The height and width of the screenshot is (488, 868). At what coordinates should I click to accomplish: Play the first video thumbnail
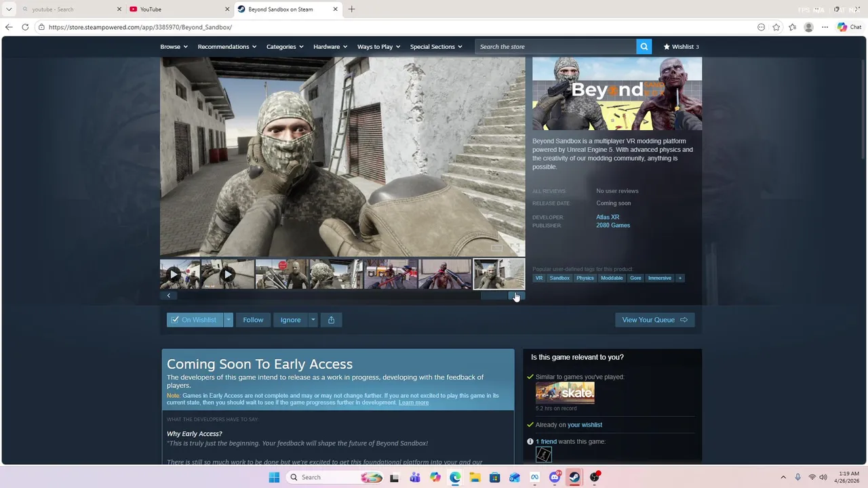point(180,274)
